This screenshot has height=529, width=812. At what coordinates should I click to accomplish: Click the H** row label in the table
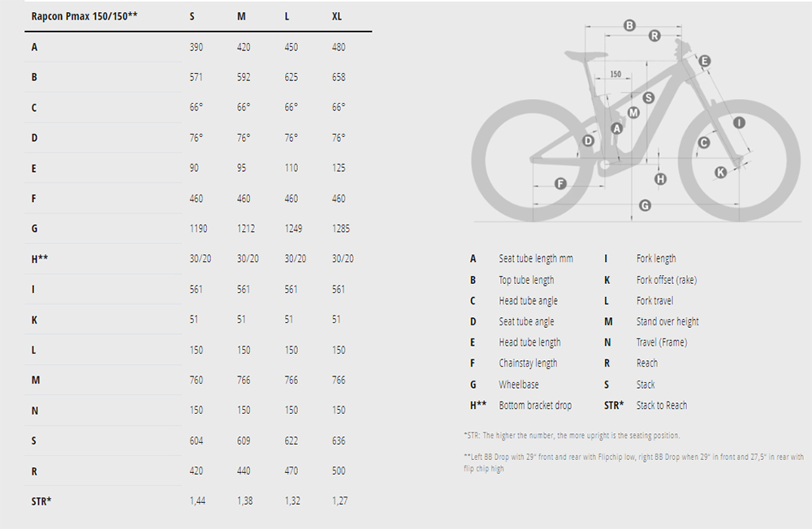click(41, 259)
